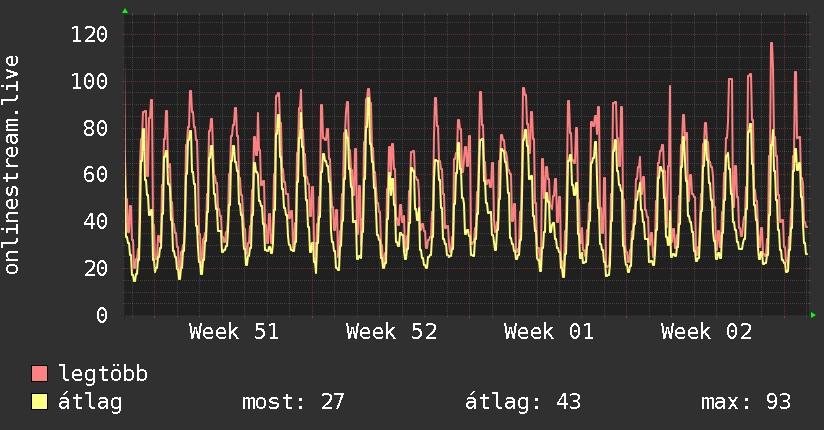Image resolution: width=824 pixels, height=430 pixels.
Task: Click the 0 y-axis tick label
Action: [101, 315]
